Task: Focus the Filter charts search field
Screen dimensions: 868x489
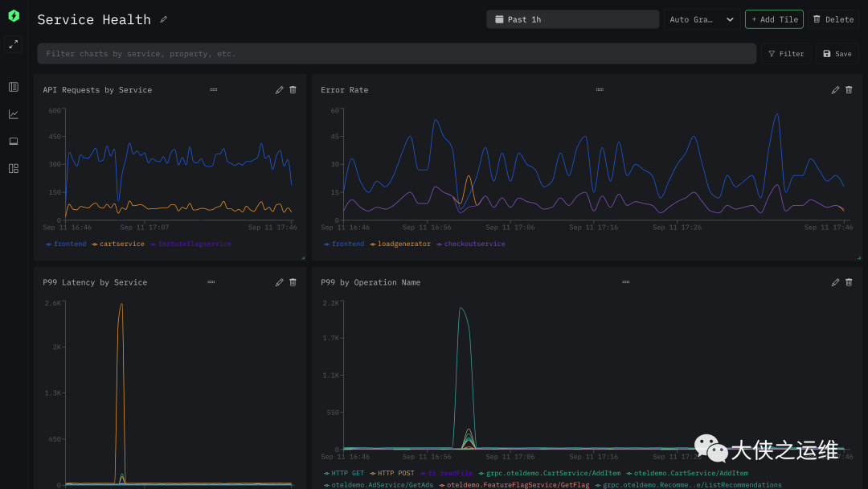Action: (x=396, y=54)
